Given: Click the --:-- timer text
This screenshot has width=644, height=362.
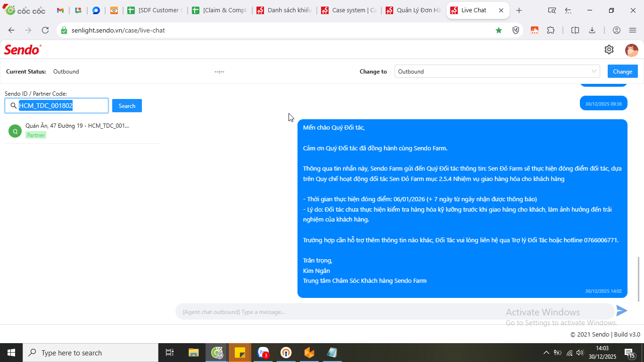Looking at the screenshot, I should pos(219,72).
